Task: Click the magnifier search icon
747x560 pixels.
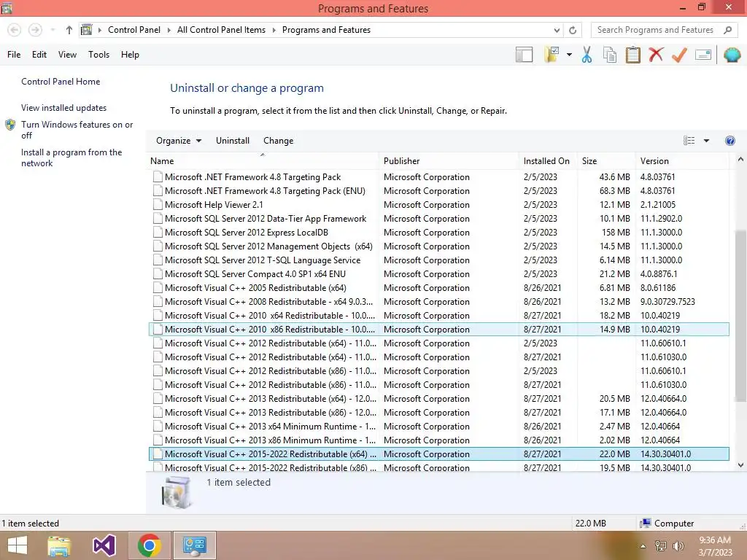Action: click(727, 30)
